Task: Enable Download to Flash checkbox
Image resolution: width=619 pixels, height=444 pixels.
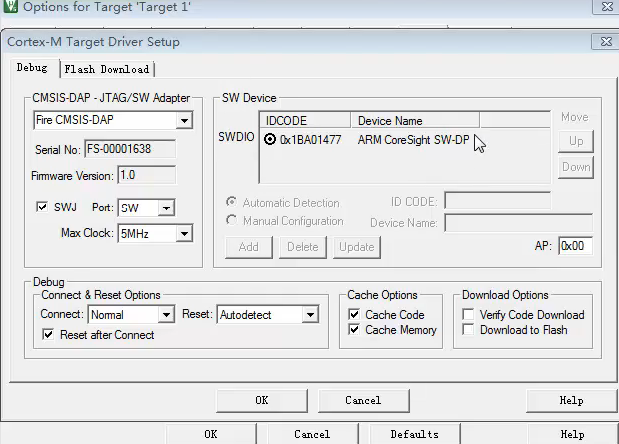Action: (468, 330)
